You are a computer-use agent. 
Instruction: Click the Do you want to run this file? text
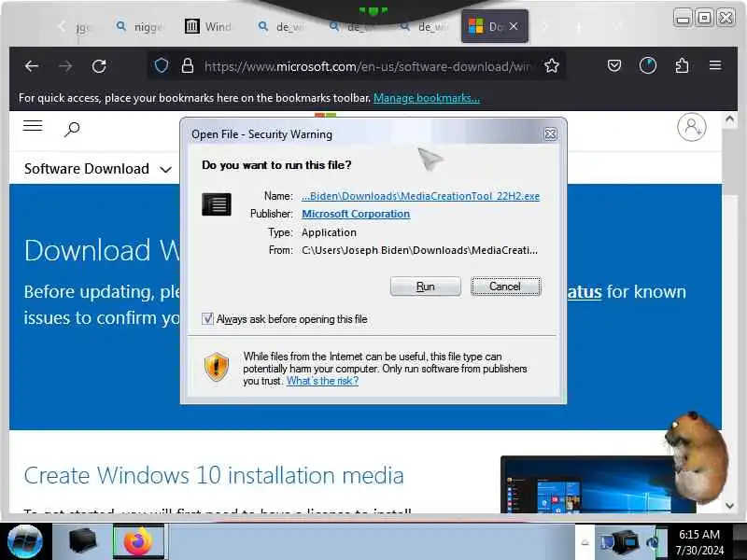(x=276, y=165)
